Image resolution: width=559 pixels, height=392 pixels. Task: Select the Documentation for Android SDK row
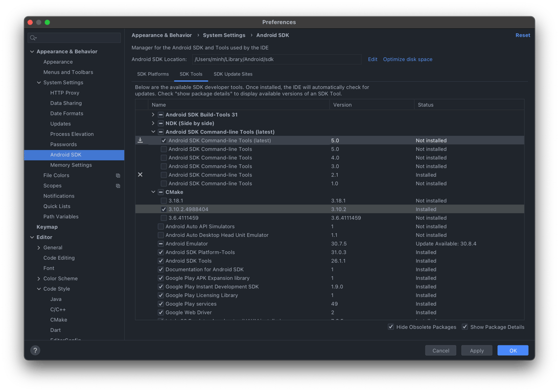(x=330, y=269)
